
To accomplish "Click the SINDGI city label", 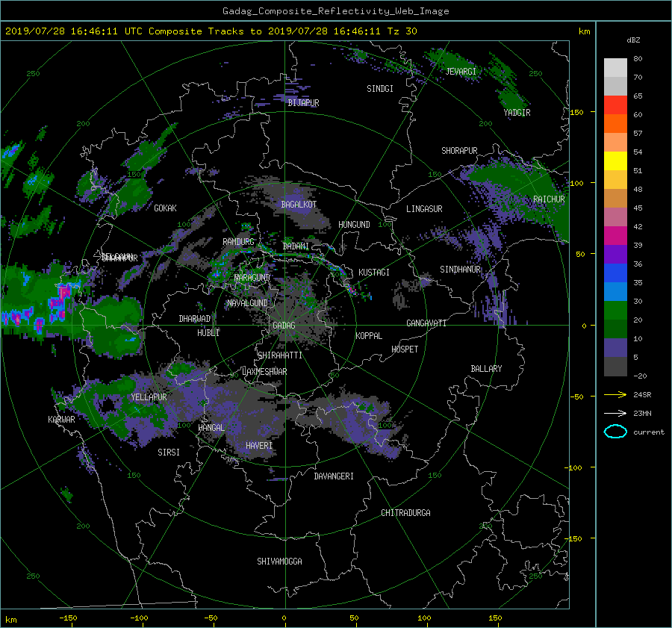I will click(x=380, y=89).
